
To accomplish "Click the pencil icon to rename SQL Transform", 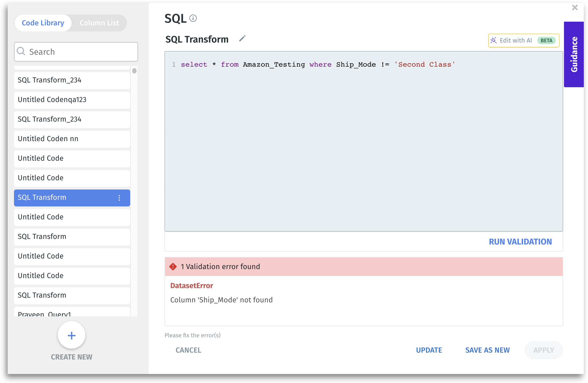I will pos(242,39).
